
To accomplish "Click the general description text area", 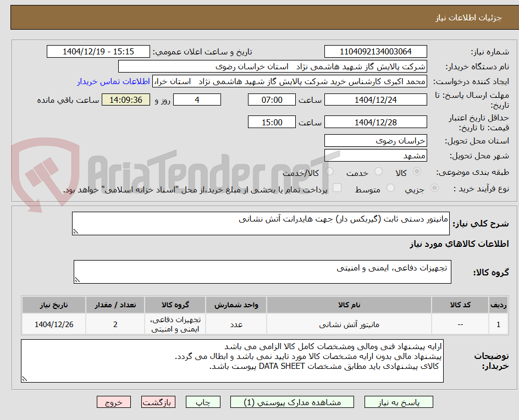I will [x=261, y=223].
